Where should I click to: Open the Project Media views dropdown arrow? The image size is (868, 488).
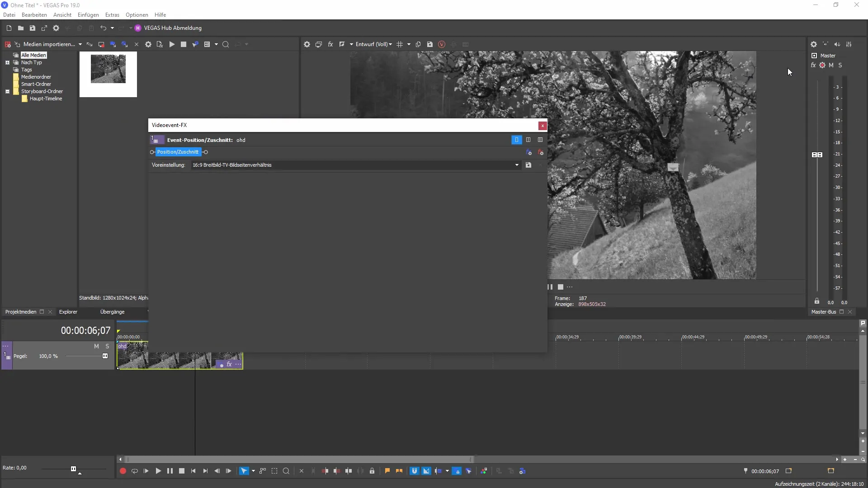coord(216,44)
